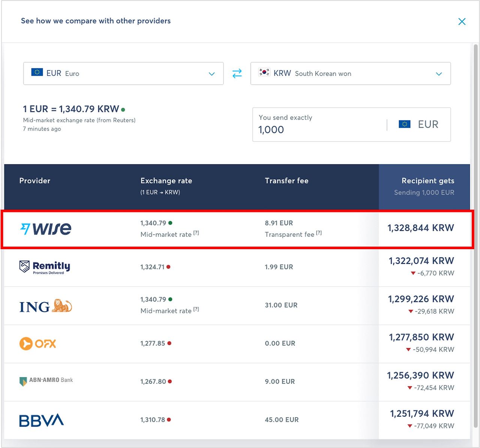This screenshot has height=448, width=480.
Task: Click the 1,324.71 Remitly rate
Action: 152,267
